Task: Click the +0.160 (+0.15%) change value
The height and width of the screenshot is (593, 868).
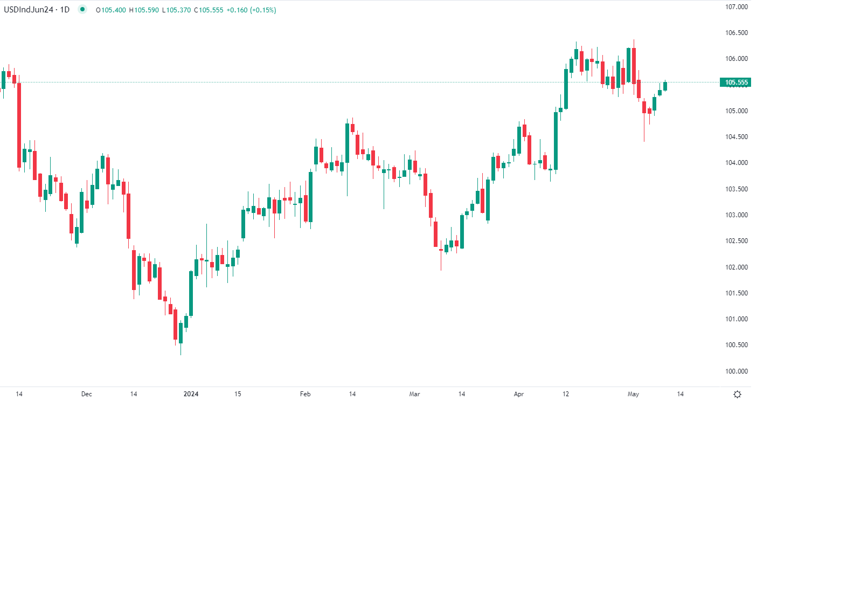Action: click(x=252, y=10)
